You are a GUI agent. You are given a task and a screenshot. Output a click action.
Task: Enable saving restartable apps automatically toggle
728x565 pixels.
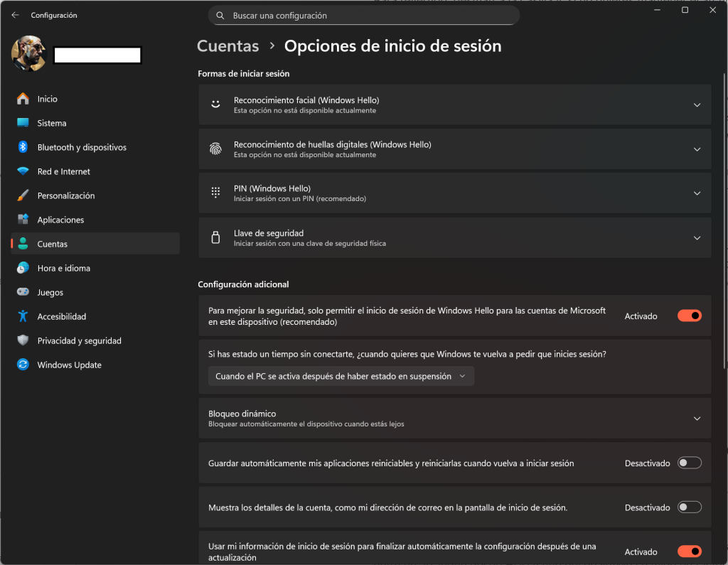(x=689, y=463)
